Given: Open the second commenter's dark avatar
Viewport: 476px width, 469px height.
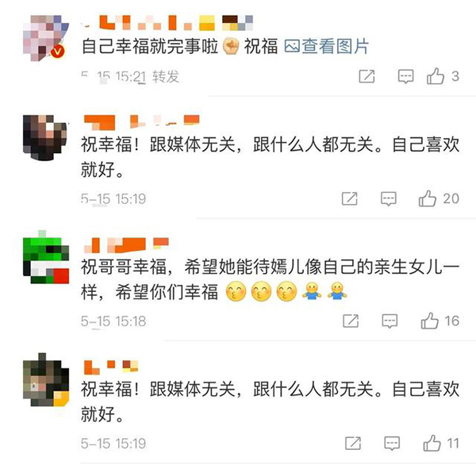Looking at the screenshot, I should [x=45, y=137].
